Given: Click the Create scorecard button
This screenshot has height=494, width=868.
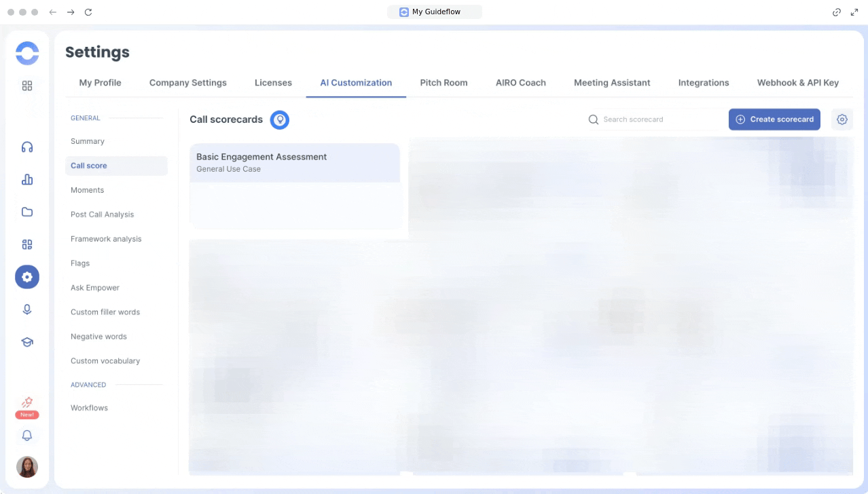Looking at the screenshot, I should point(774,119).
